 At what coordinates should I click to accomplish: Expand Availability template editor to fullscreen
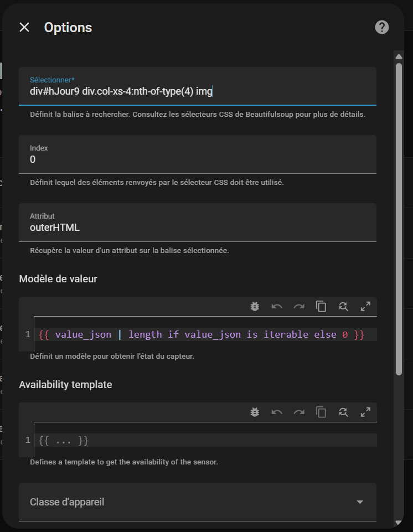tap(365, 412)
